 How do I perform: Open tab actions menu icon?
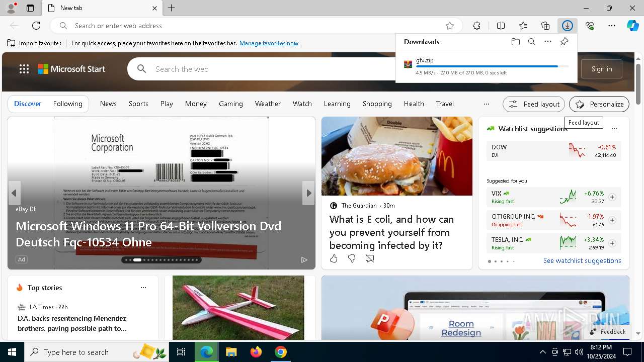tap(30, 8)
